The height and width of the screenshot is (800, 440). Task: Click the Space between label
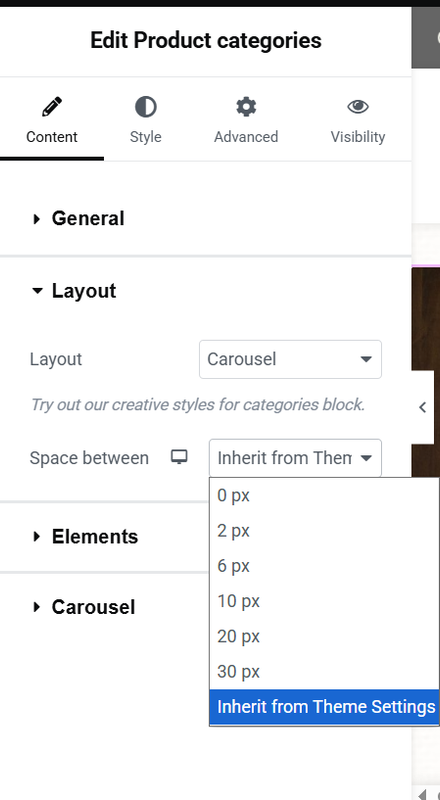pos(89,458)
